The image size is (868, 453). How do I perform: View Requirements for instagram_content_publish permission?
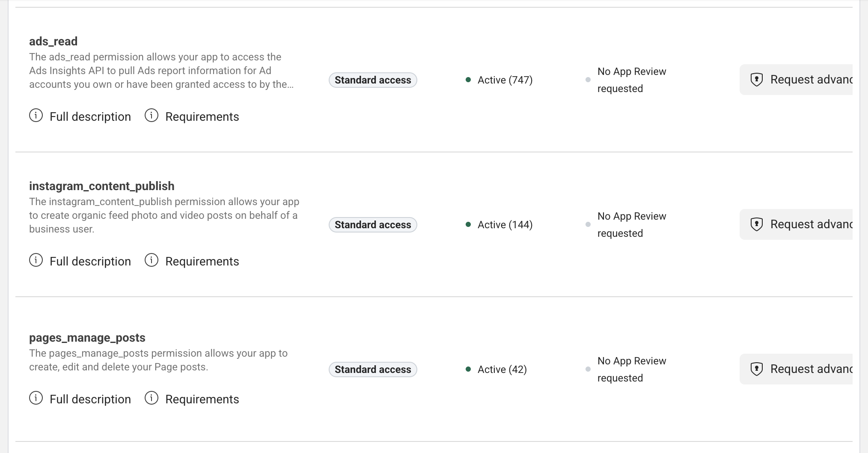pyautogui.click(x=202, y=261)
